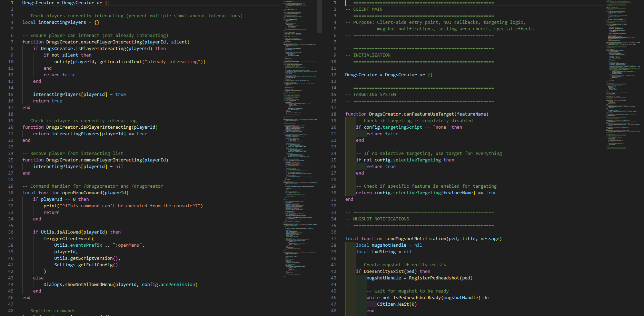Click the '-- CLIENT MAIN' header comment
This screenshot has height=316, width=644.
coord(364,9)
